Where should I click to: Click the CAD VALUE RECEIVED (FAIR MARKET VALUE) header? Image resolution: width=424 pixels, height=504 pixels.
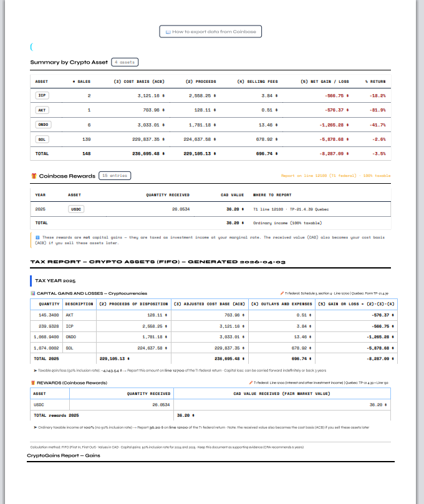pyautogui.click(x=282, y=394)
